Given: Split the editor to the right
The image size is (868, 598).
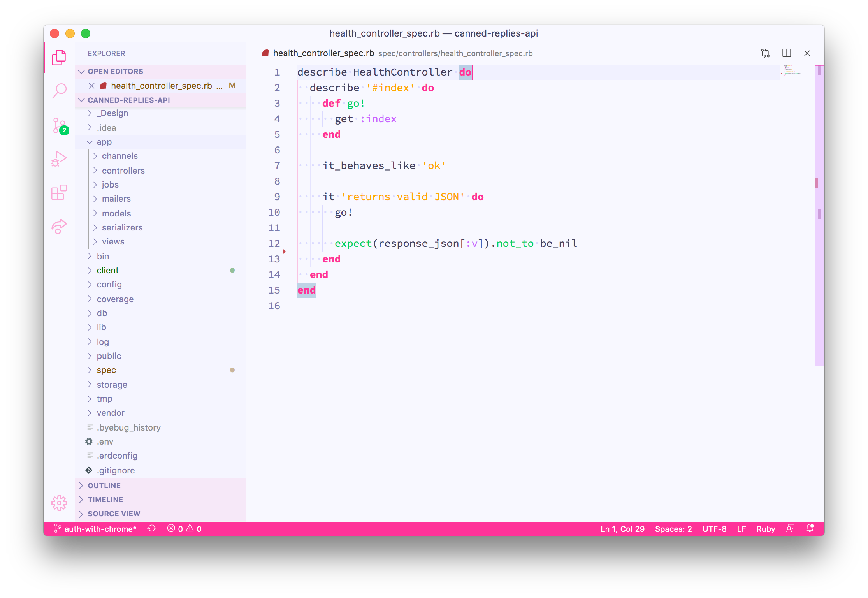Looking at the screenshot, I should tap(786, 53).
